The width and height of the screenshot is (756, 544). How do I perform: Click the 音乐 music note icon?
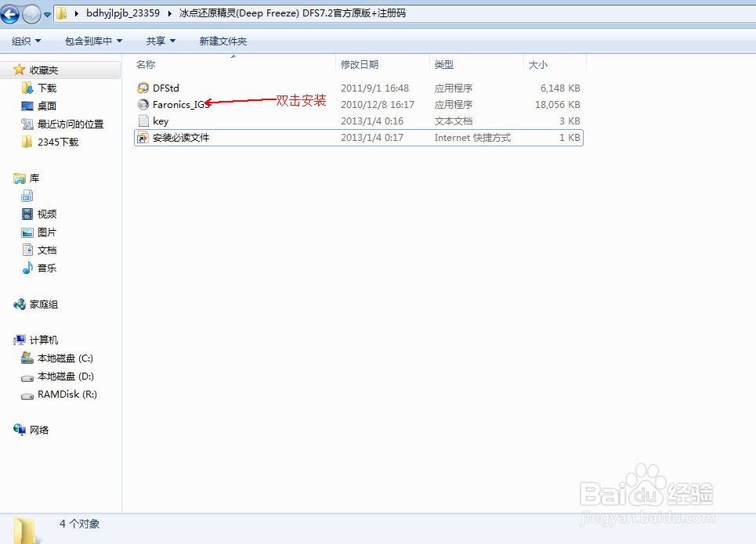point(27,268)
